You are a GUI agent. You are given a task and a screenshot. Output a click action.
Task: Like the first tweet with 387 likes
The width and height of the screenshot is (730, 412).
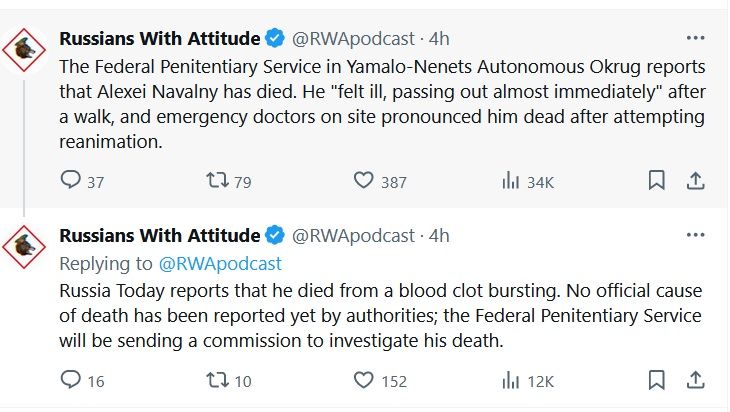[x=364, y=181]
